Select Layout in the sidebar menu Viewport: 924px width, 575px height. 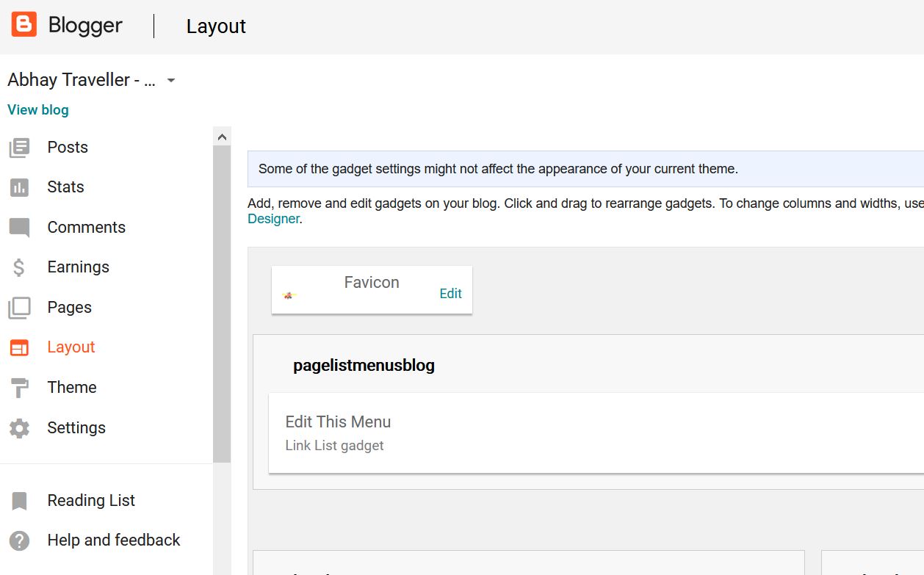pyautogui.click(x=71, y=347)
